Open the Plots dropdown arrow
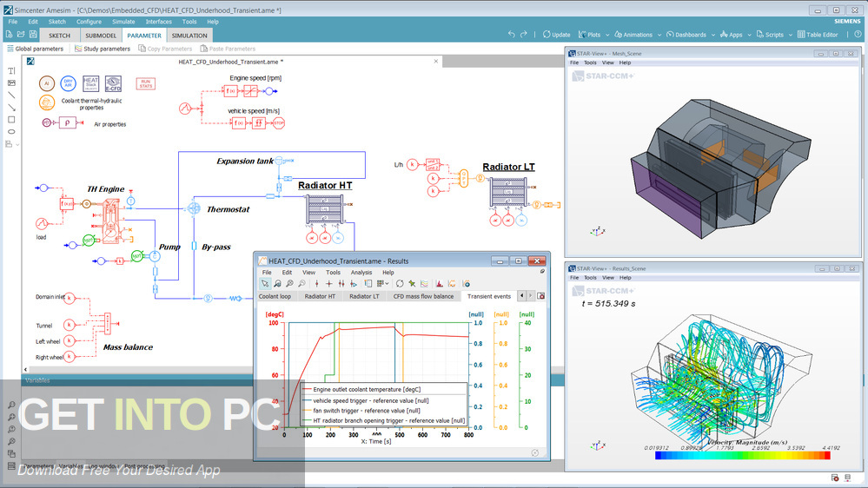 (607, 35)
